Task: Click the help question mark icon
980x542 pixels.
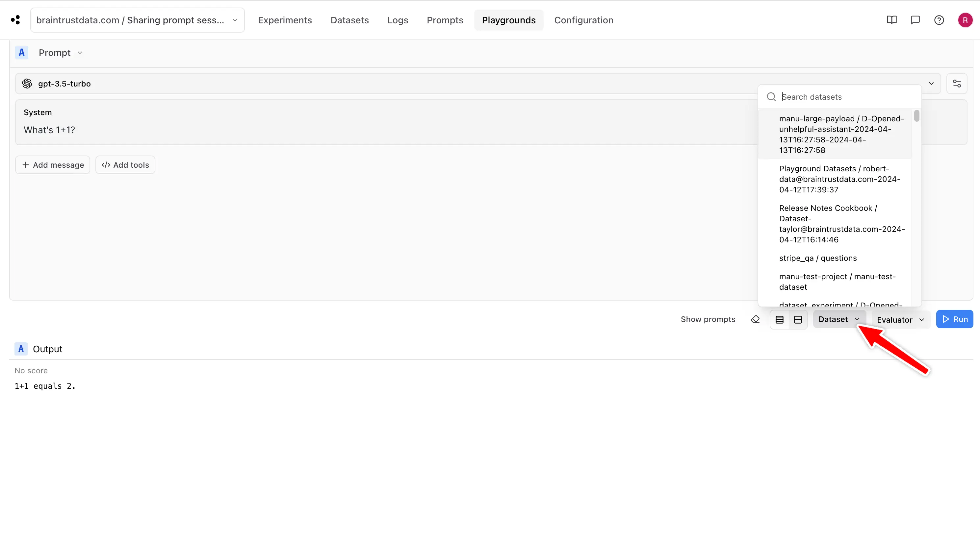Action: (x=939, y=20)
